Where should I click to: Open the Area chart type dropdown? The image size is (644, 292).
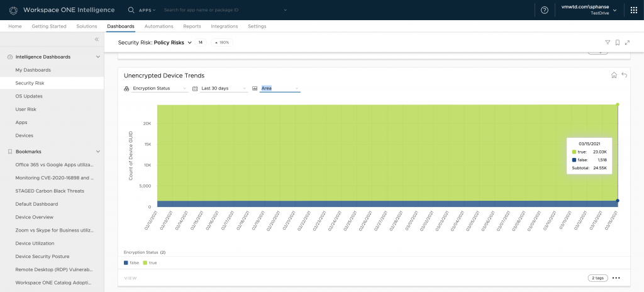(x=280, y=89)
